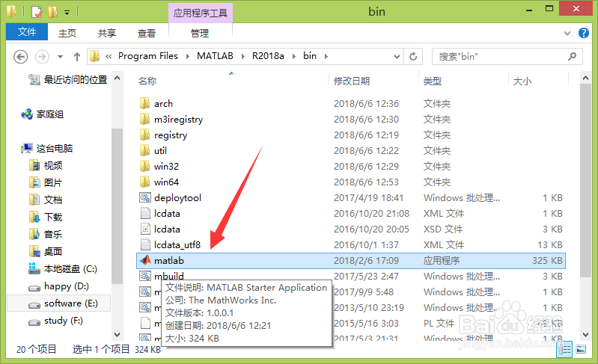
Task: Open Customize Quick Access Toolbar dropdown
Action: click(67, 13)
